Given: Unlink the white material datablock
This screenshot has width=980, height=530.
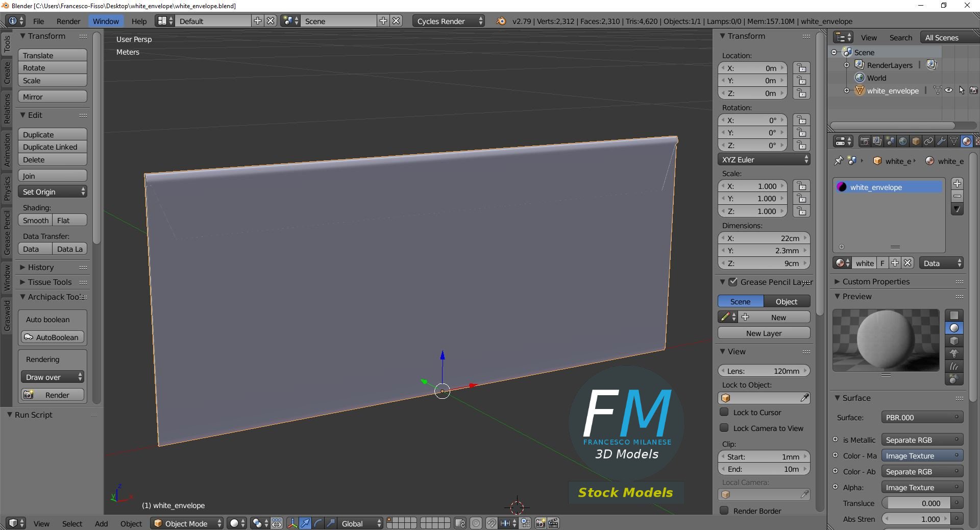Looking at the screenshot, I should click(908, 263).
